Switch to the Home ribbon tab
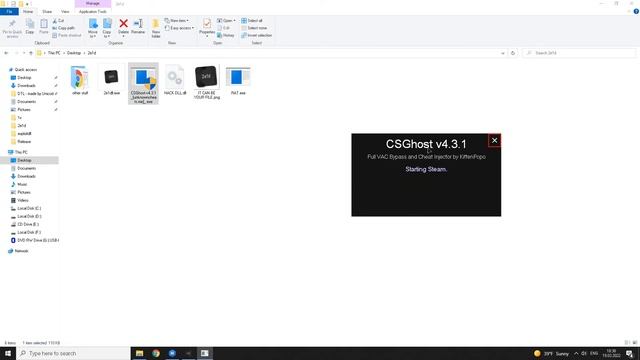640x360 pixels. coord(28,11)
